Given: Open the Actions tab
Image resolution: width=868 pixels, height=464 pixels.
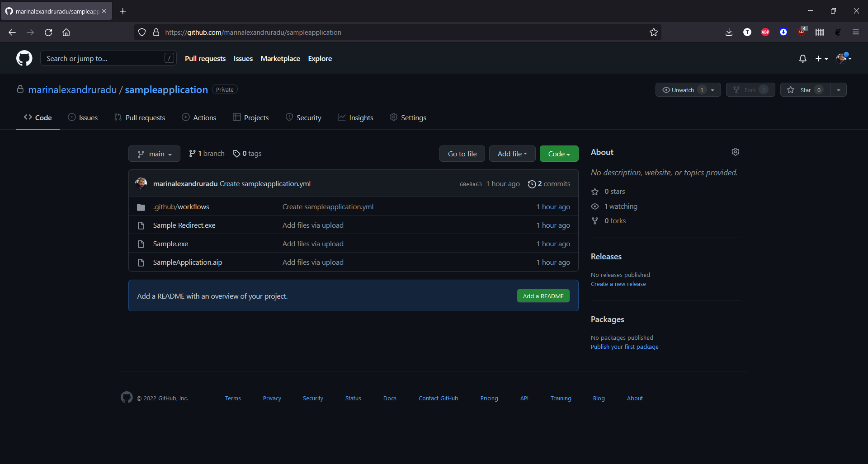Looking at the screenshot, I should (x=199, y=117).
